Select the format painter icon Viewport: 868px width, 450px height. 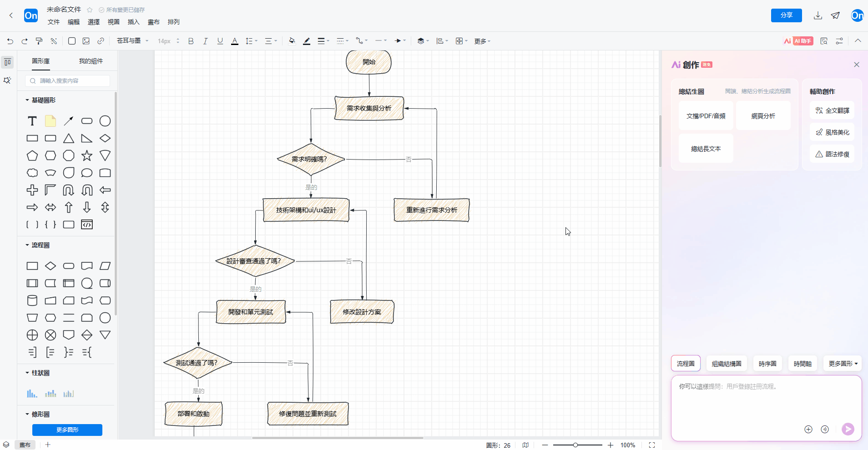(39, 41)
